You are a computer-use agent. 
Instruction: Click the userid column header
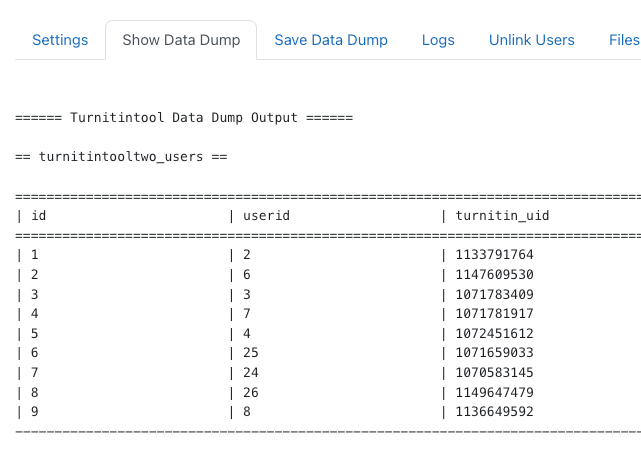click(267, 215)
